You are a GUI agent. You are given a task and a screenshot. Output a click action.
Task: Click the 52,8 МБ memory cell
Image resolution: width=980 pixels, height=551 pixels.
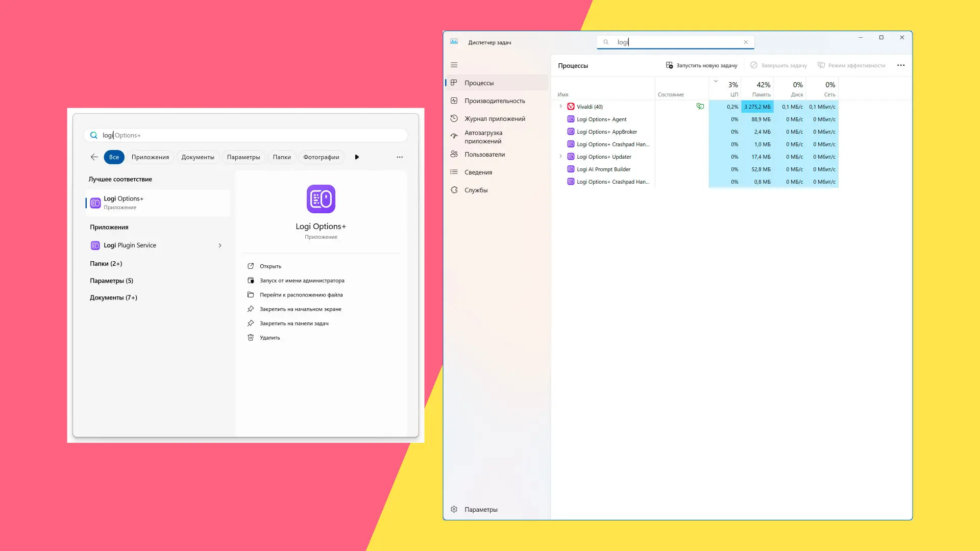tap(757, 169)
